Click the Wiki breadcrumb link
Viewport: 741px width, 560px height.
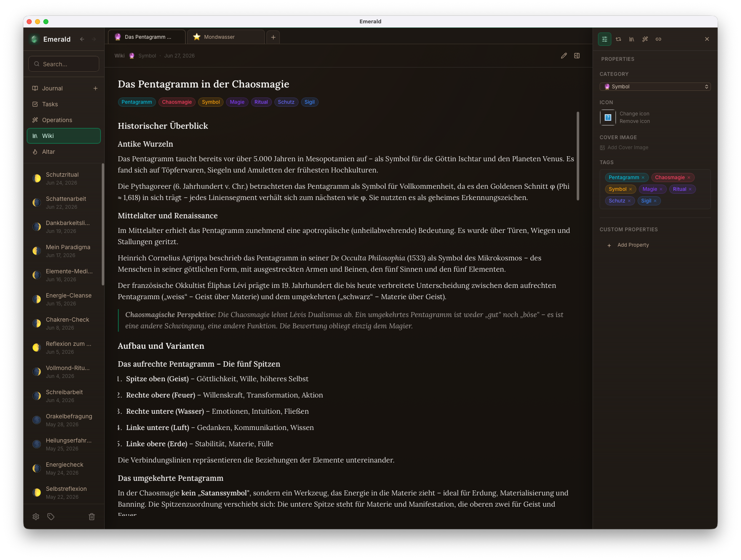coord(120,56)
